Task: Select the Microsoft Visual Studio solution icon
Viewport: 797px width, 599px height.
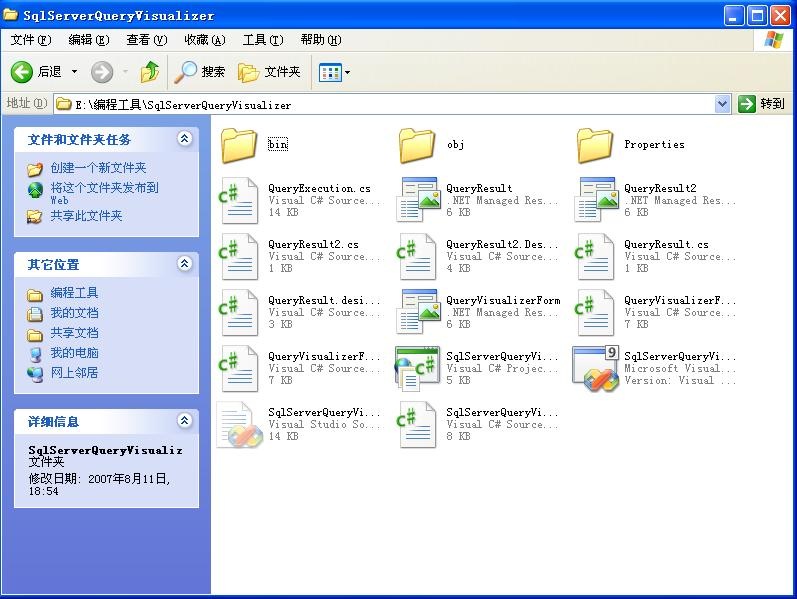Action: (x=596, y=369)
